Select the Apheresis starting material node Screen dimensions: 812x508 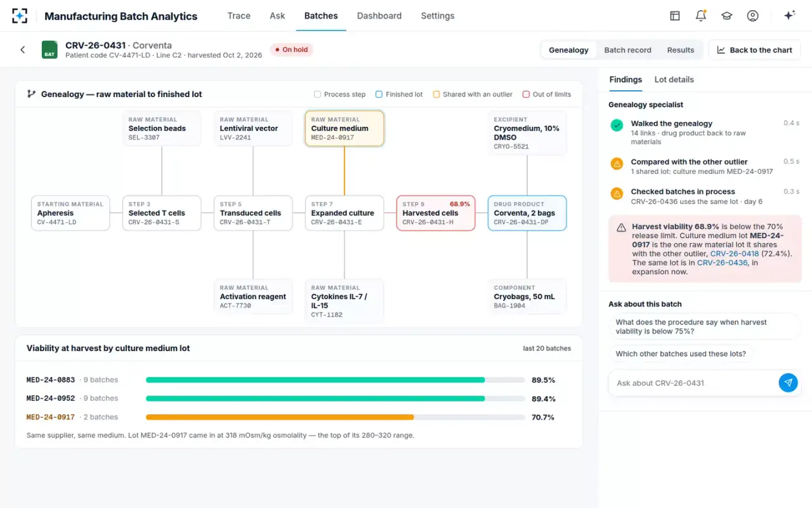click(70, 213)
